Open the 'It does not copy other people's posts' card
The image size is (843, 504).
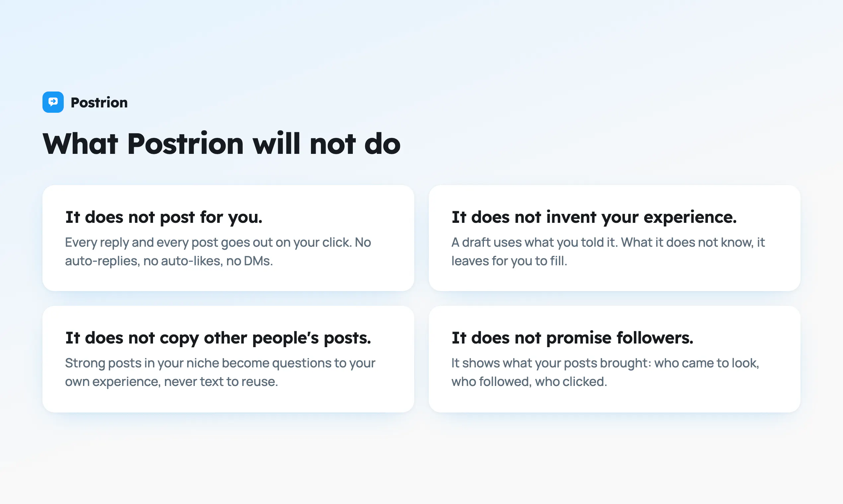coord(228,359)
